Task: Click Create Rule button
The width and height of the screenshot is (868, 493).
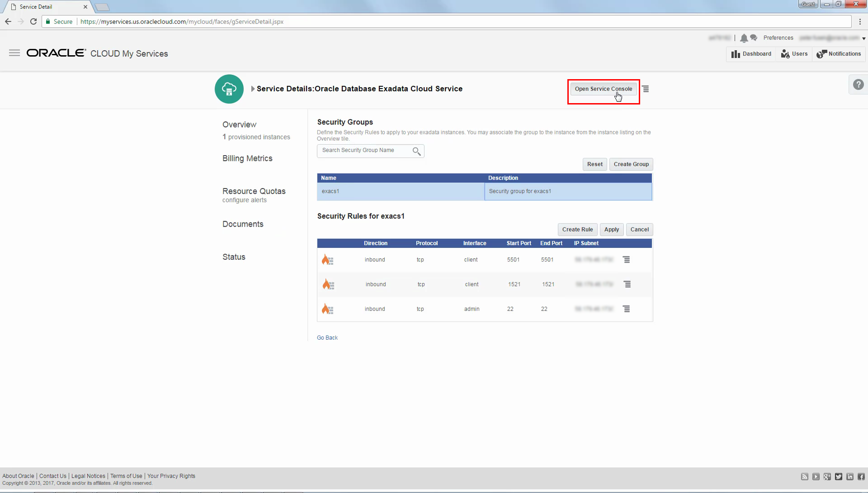Action: (x=577, y=230)
